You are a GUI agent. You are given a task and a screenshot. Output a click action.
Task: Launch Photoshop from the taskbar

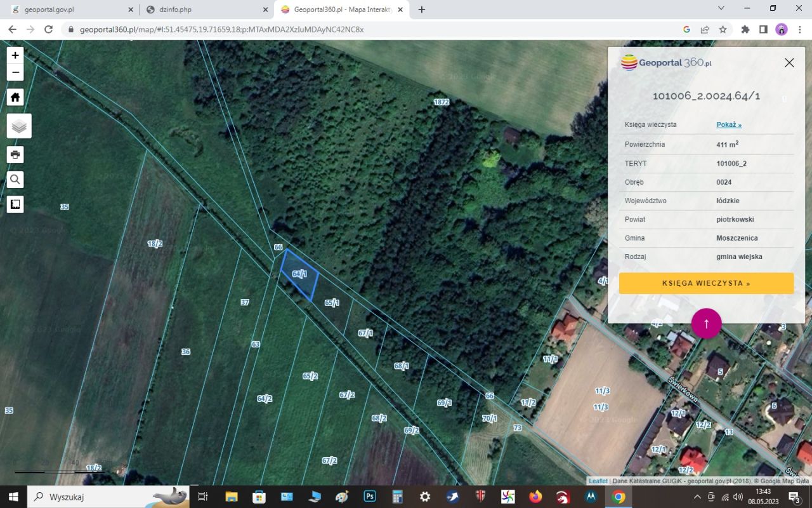369,497
